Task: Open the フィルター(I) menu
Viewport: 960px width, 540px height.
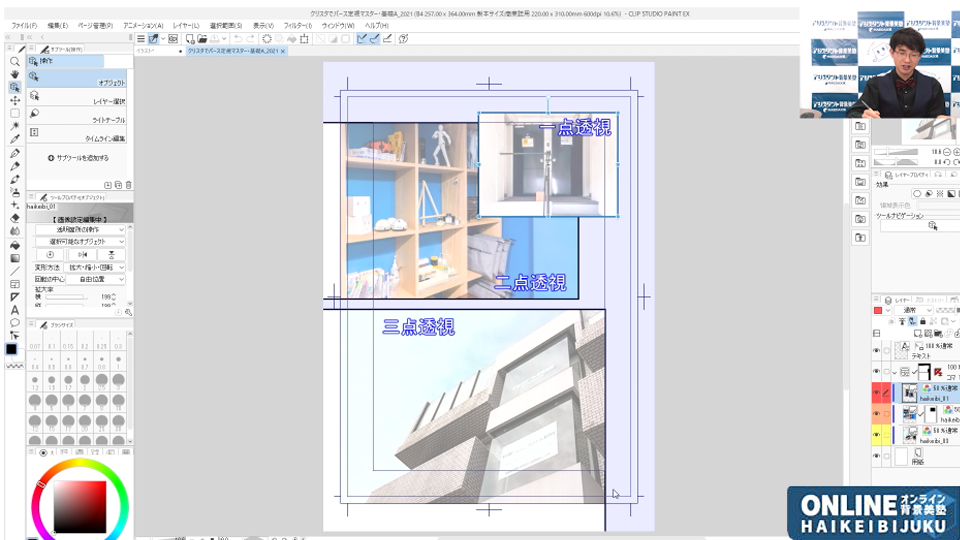Action: point(296,25)
